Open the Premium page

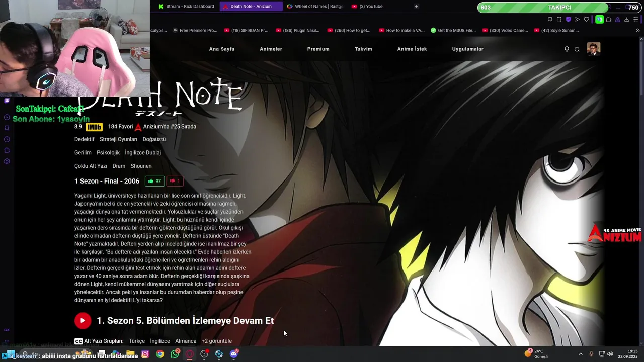click(x=318, y=49)
